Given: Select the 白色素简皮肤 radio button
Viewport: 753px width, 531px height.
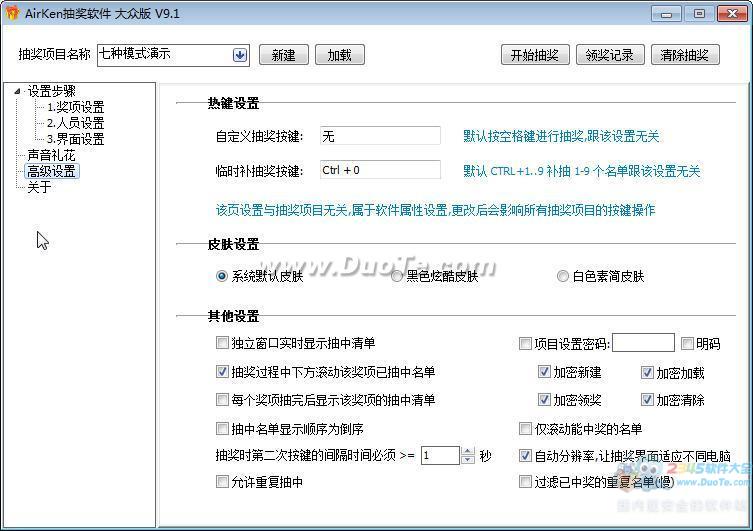Looking at the screenshot, I should [562, 276].
